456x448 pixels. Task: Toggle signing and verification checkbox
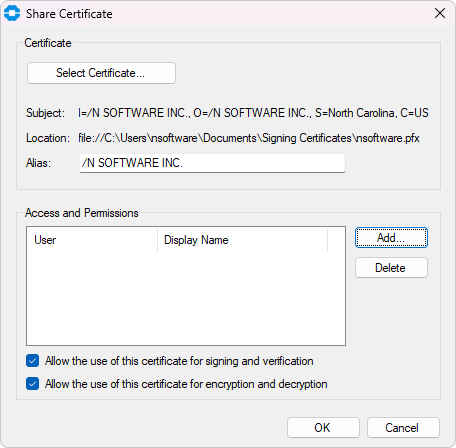(x=33, y=361)
